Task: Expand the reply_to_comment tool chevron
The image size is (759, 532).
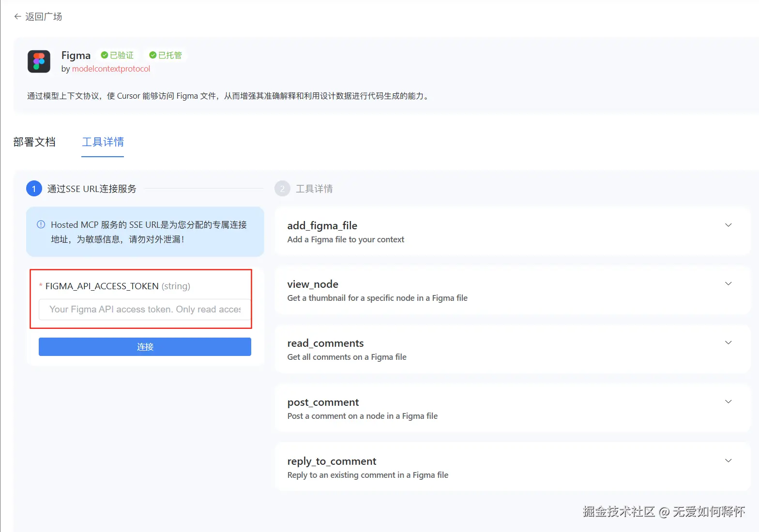Action: [x=728, y=460]
